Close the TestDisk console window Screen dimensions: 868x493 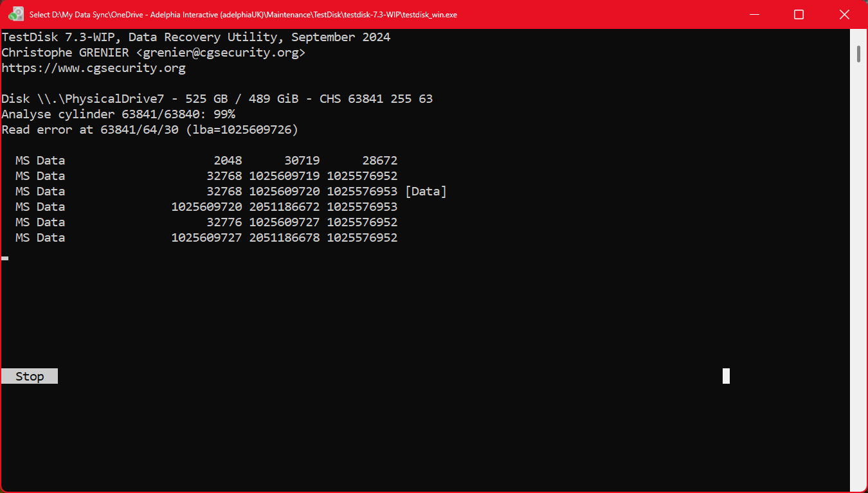844,14
